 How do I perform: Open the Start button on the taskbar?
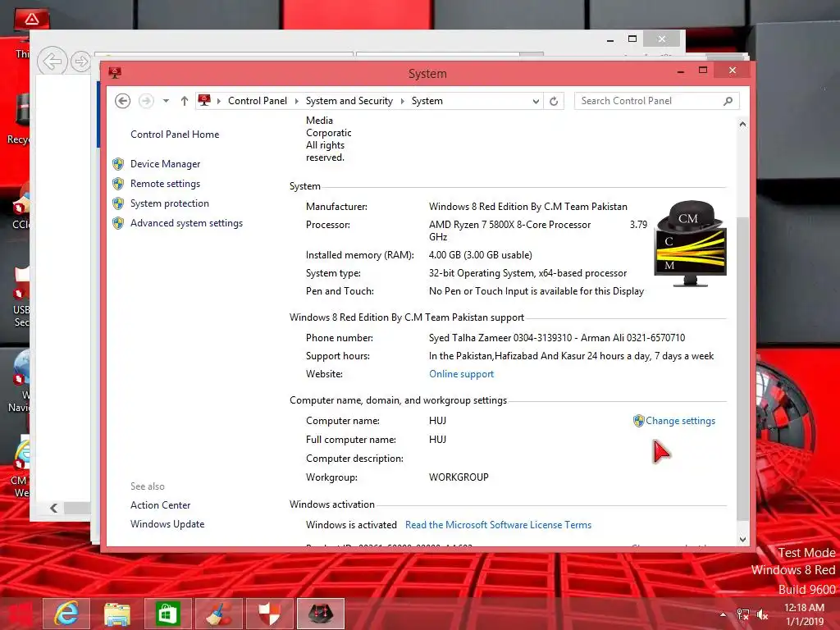[20, 614]
